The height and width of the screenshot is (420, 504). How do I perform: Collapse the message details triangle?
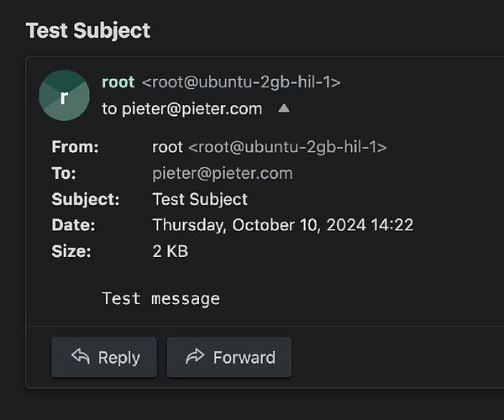coord(284,108)
